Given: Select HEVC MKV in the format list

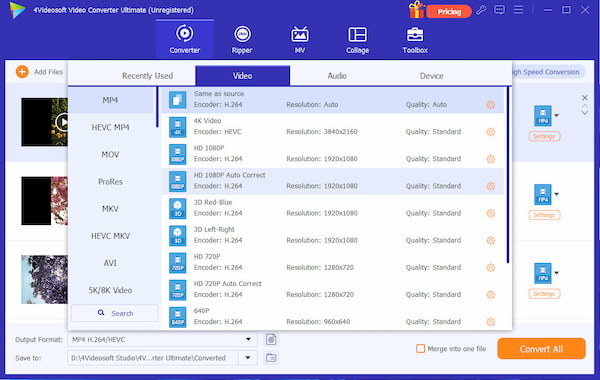Looking at the screenshot, I should pos(111,236).
